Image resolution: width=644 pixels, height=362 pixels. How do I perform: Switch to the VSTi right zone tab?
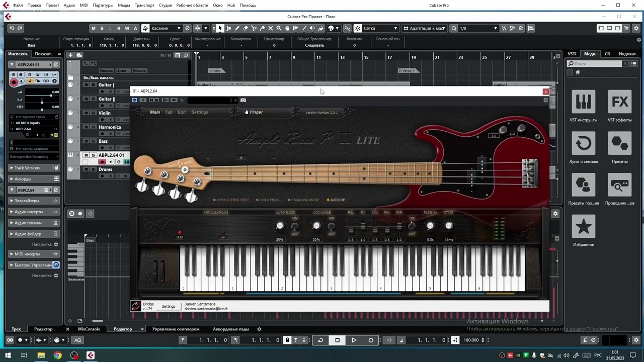pos(572,54)
